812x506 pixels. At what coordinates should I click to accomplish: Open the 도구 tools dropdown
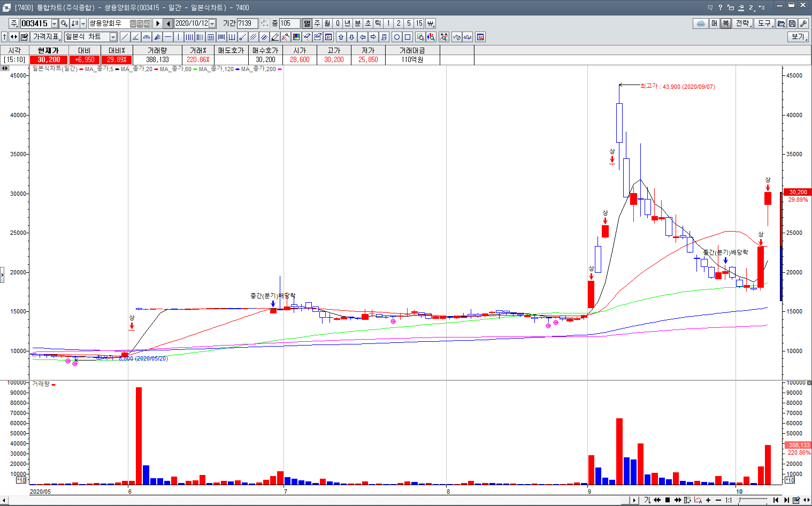[765, 24]
